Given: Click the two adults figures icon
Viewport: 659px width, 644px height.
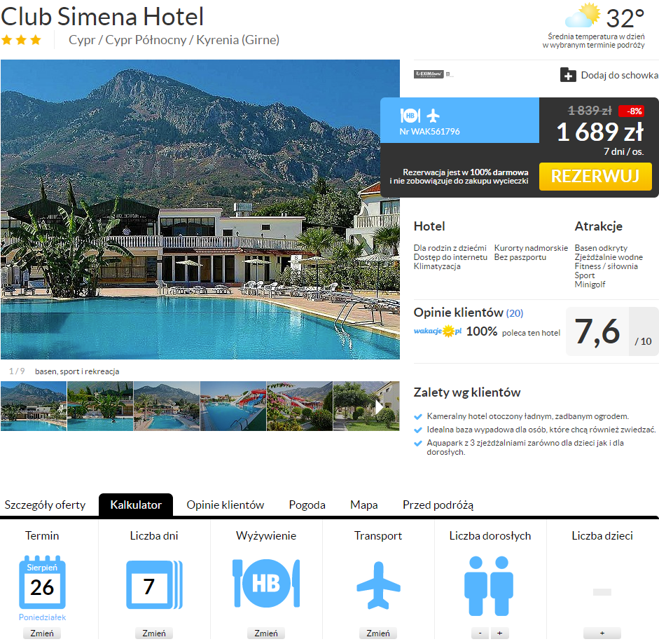Looking at the screenshot, I should point(489,586).
